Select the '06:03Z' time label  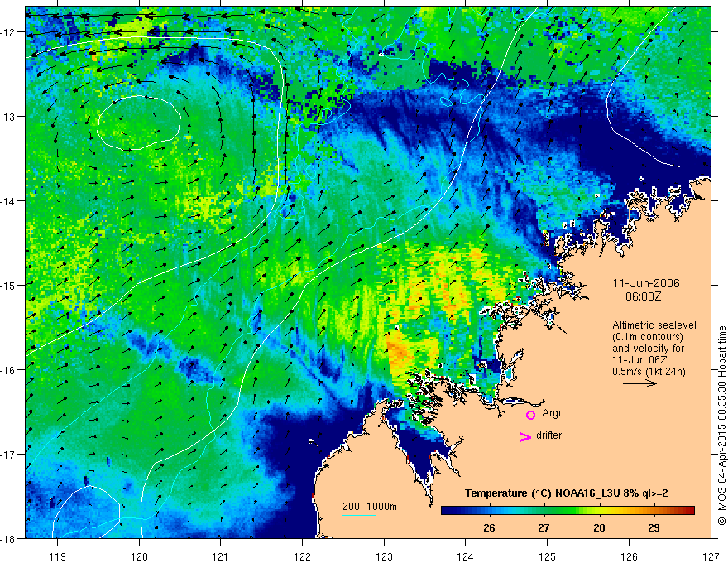[643, 296]
